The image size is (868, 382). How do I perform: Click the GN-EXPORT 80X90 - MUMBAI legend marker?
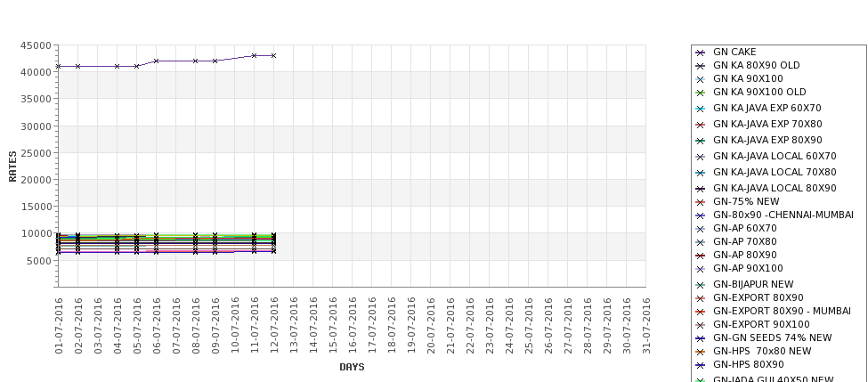700,312
